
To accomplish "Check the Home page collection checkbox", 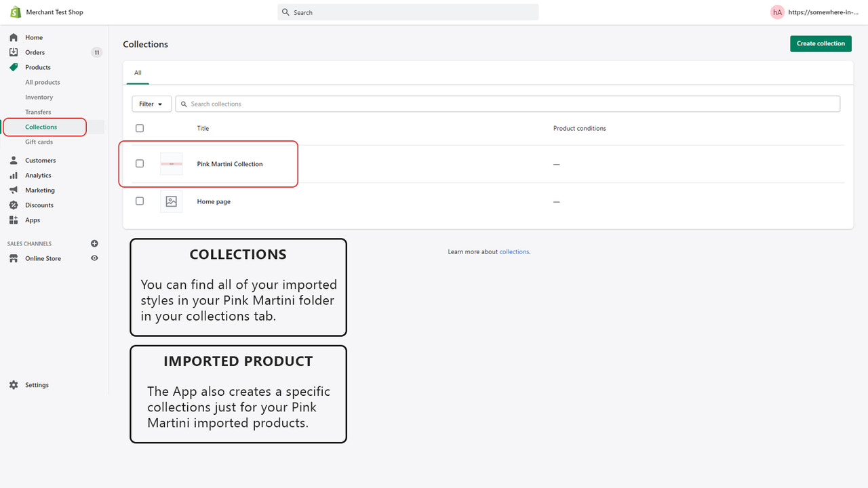I will tap(139, 201).
